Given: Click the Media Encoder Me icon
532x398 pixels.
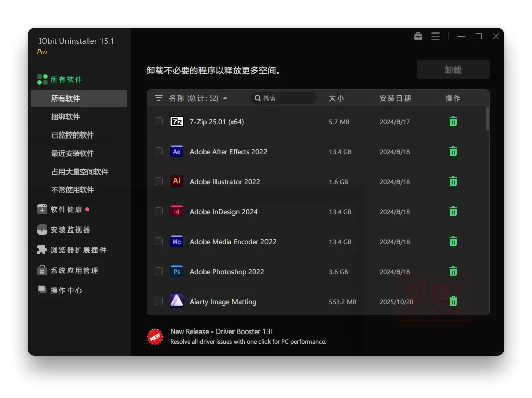Looking at the screenshot, I should [x=177, y=241].
